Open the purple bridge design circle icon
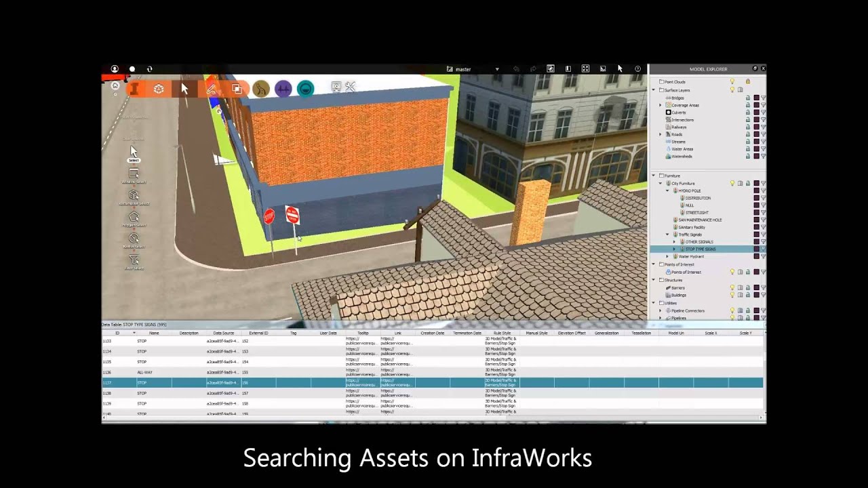The width and height of the screenshot is (868, 488). pyautogui.click(x=283, y=89)
